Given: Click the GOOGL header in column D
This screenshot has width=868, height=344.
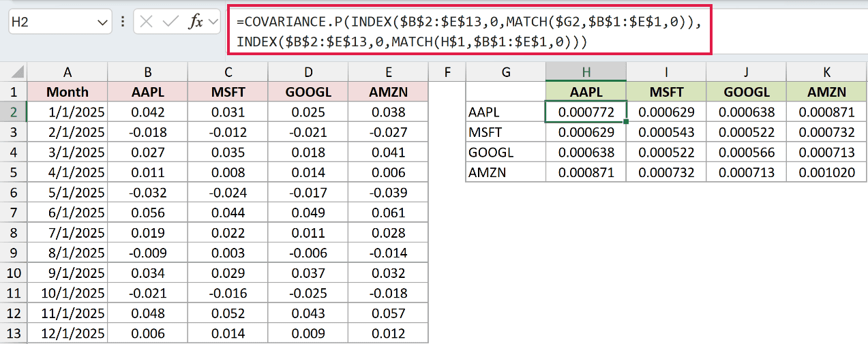Looking at the screenshot, I should 308,92.
